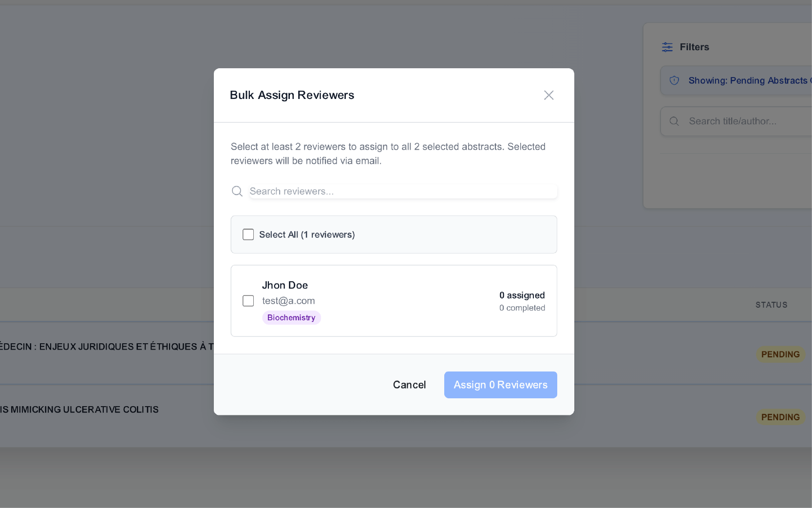Viewport: 812px width, 508px height.
Task: Check the Select All reviewers checkbox
Action: pos(248,234)
